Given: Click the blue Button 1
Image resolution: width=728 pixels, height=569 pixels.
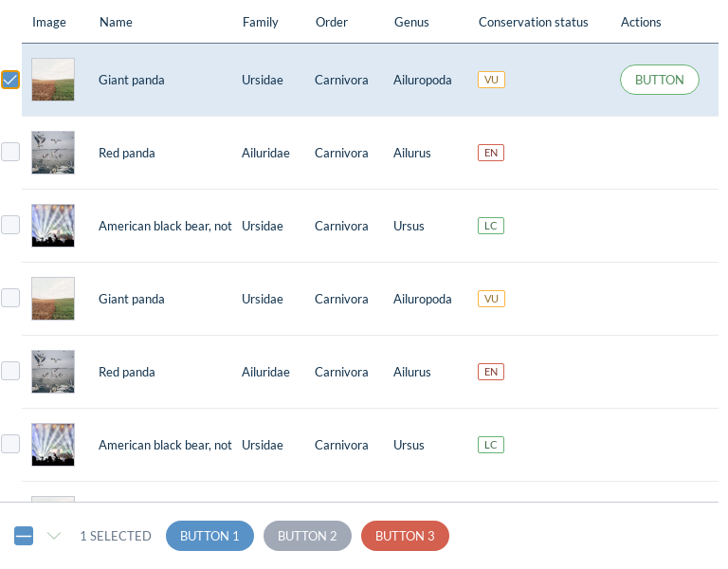Looking at the screenshot, I should coord(209,536).
